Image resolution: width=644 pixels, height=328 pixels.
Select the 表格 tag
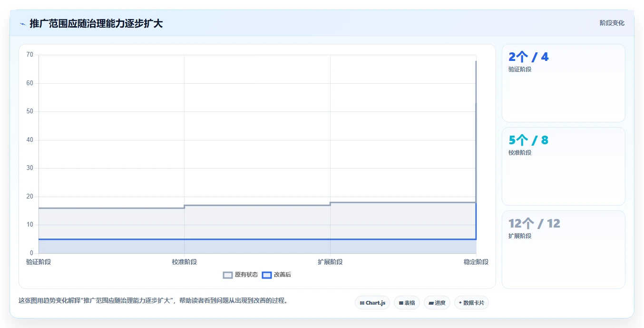point(407,303)
